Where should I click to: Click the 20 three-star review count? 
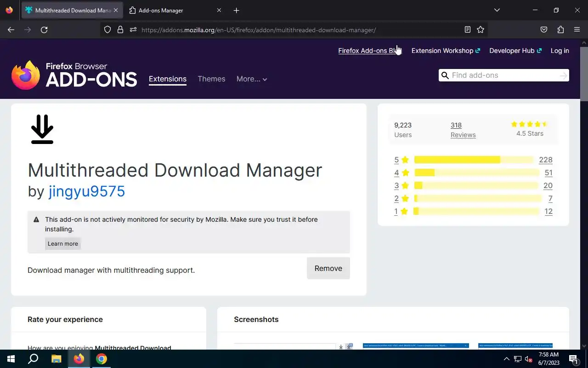tap(548, 185)
